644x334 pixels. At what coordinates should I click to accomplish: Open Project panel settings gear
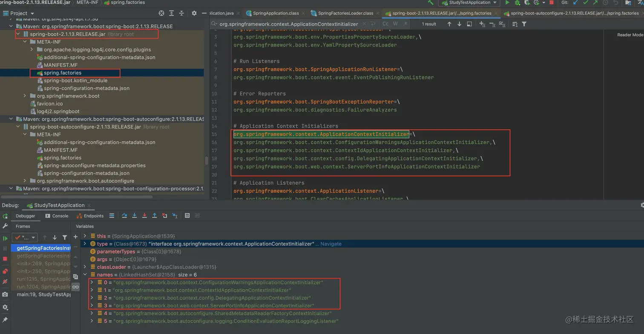click(194, 13)
